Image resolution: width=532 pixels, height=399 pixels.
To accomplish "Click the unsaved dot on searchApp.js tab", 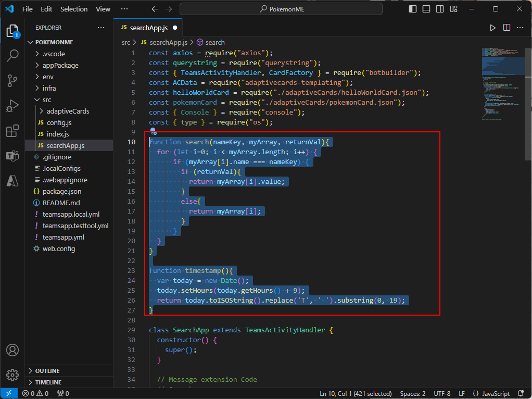I will pyautogui.click(x=175, y=28).
